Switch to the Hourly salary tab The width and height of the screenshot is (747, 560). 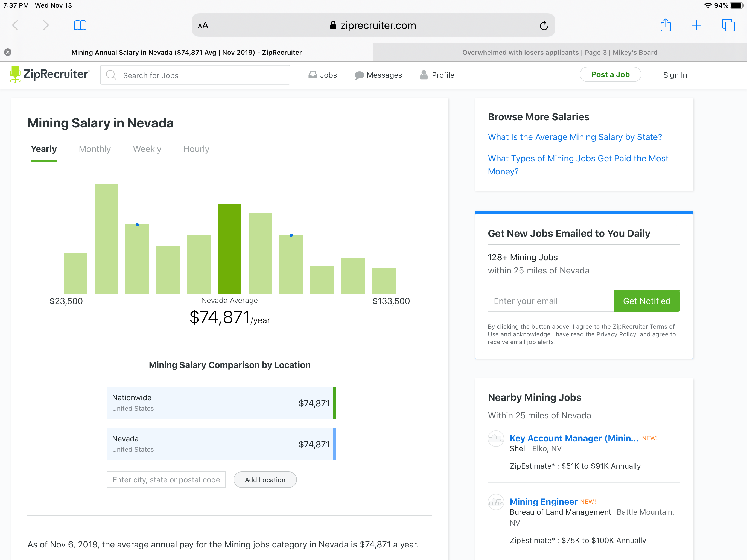click(196, 149)
